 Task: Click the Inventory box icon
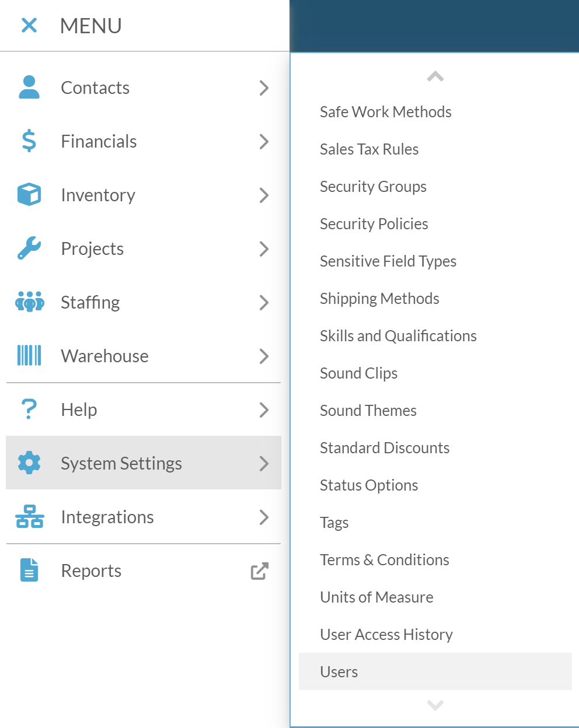click(29, 195)
